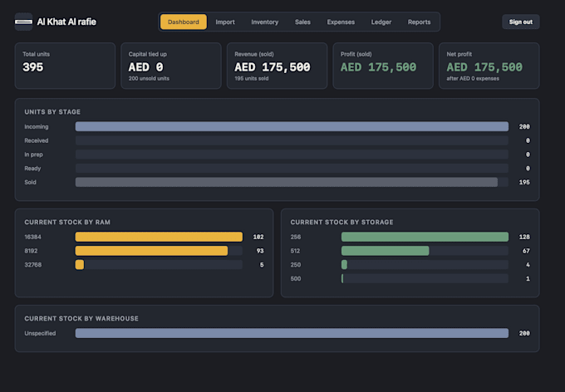Viewport: 565px width, 392px height.
Task: Click the 256 storage count 128
Action: [524, 237]
